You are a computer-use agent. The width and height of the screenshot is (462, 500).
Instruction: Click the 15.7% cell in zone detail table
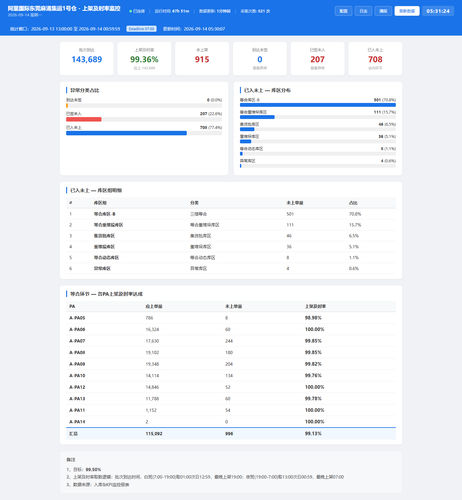(x=355, y=225)
